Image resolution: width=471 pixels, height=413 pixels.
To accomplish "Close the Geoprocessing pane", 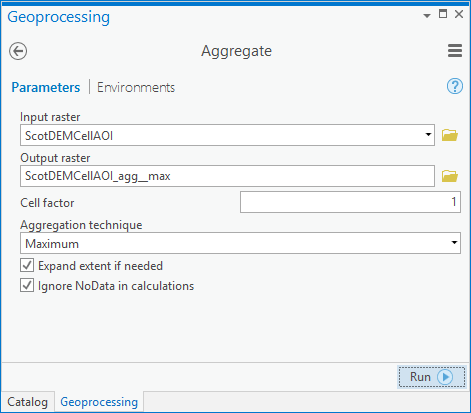I will click(459, 14).
